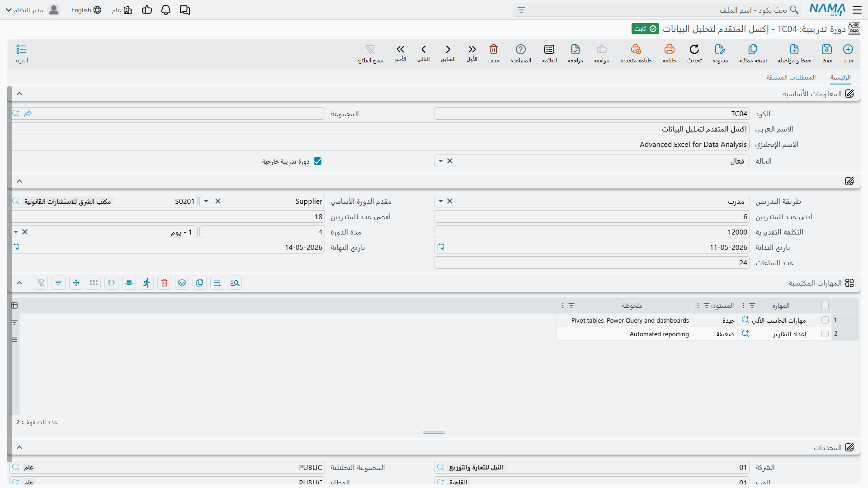Open system manager (مدير النظام) user menu

tap(33, 10)
